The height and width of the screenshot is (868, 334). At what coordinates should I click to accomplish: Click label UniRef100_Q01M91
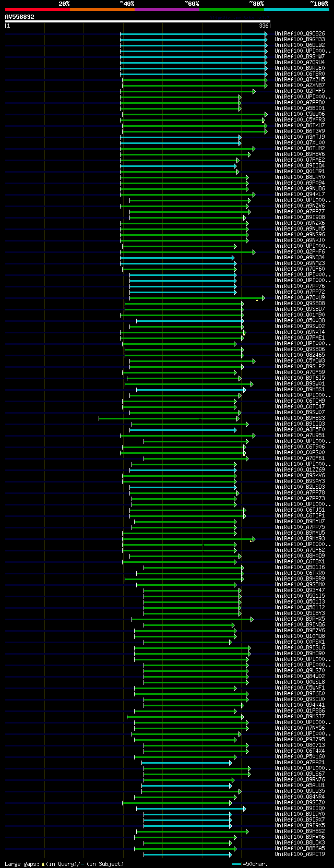(300, 172)
